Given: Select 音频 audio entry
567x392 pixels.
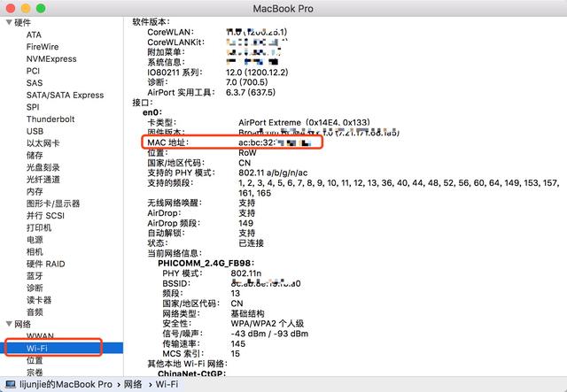Looking at the screenshot, I should [x=35, y=311].
